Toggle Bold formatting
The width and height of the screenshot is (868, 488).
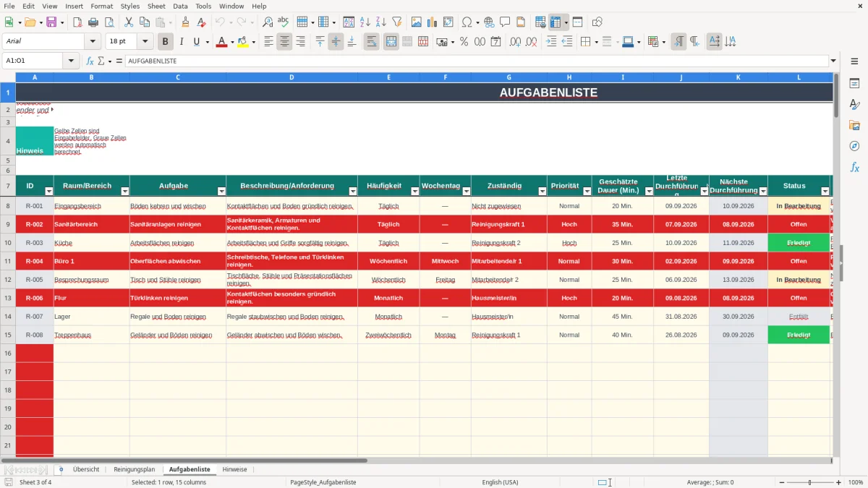(x=166, y=42)
